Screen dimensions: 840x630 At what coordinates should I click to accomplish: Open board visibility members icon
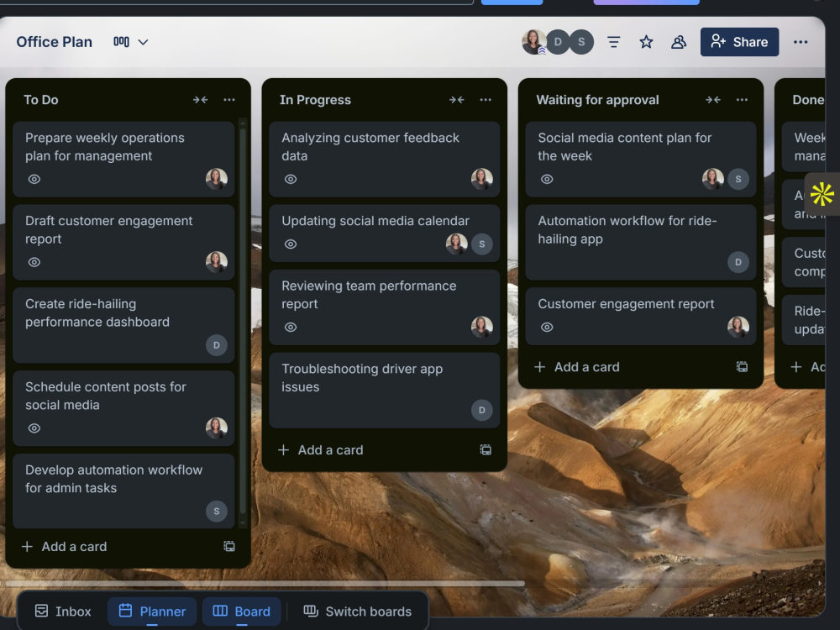point(679,42)
